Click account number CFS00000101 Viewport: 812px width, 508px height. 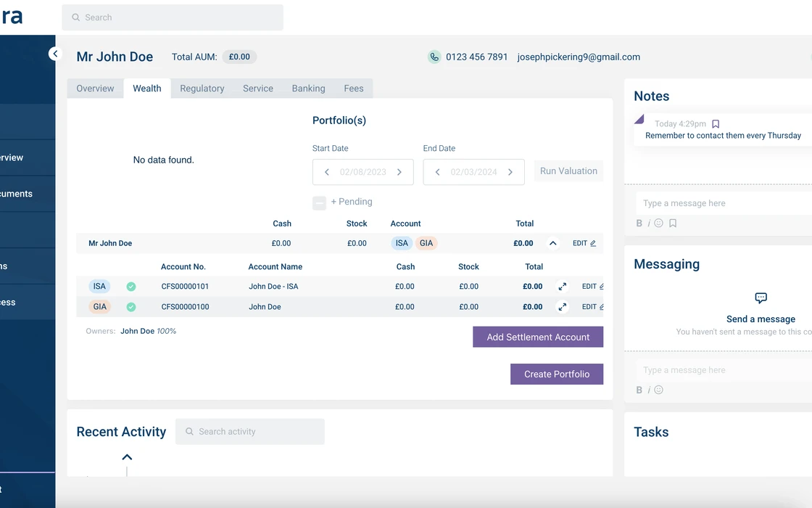[185, 286]
